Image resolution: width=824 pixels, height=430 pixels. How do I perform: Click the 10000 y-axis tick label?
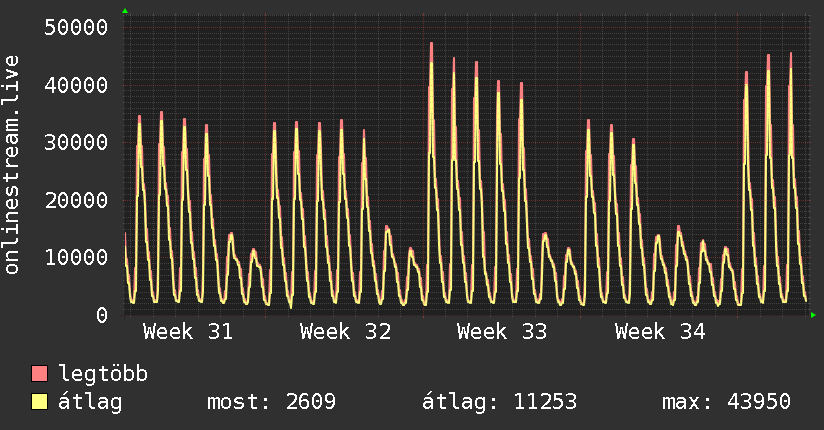(76, 258)
